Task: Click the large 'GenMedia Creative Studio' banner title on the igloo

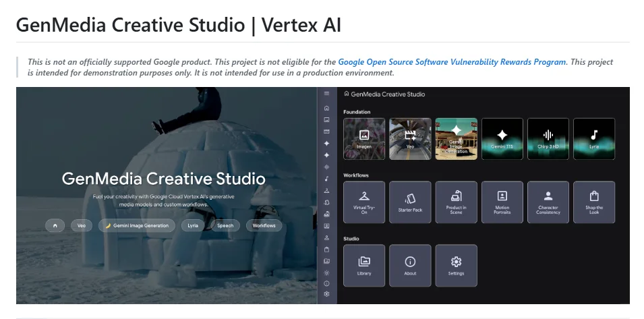Action: pos(164,179)
